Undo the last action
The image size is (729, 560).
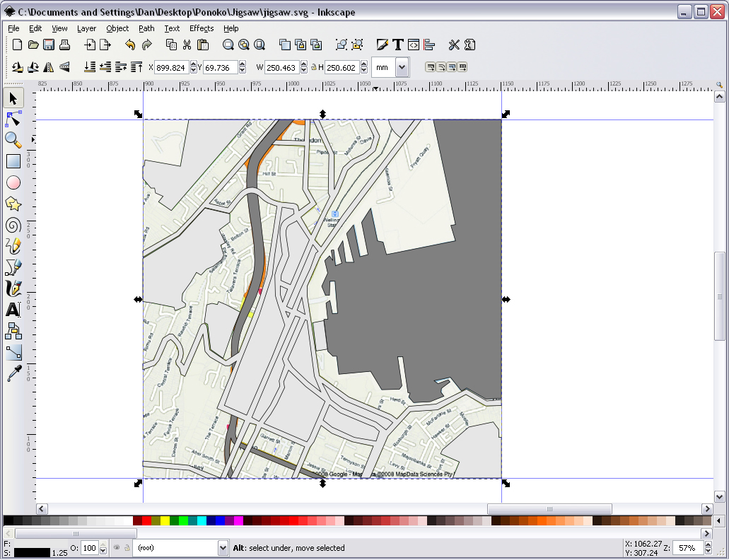130,45
